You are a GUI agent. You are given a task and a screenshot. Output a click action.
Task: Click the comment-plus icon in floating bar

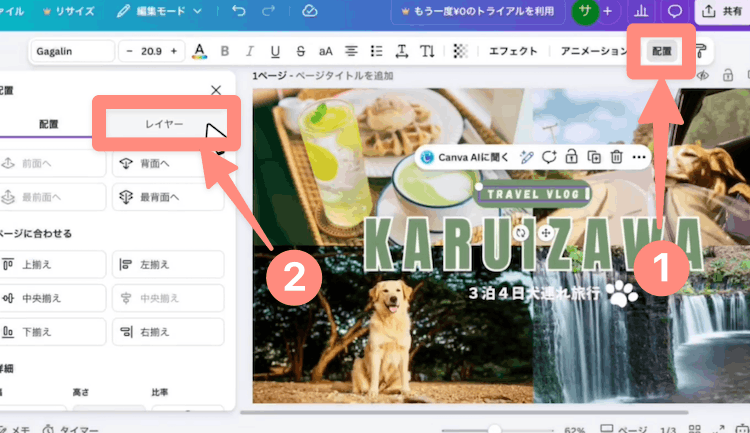(x=549, y=157)
